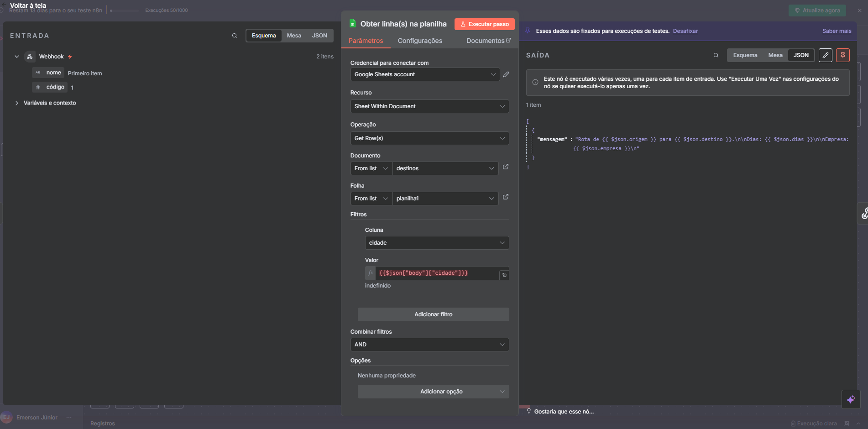Open the Operação dropdown showing Get Row(s)
The image size is (868, 429).
click(x=429, y=138)
